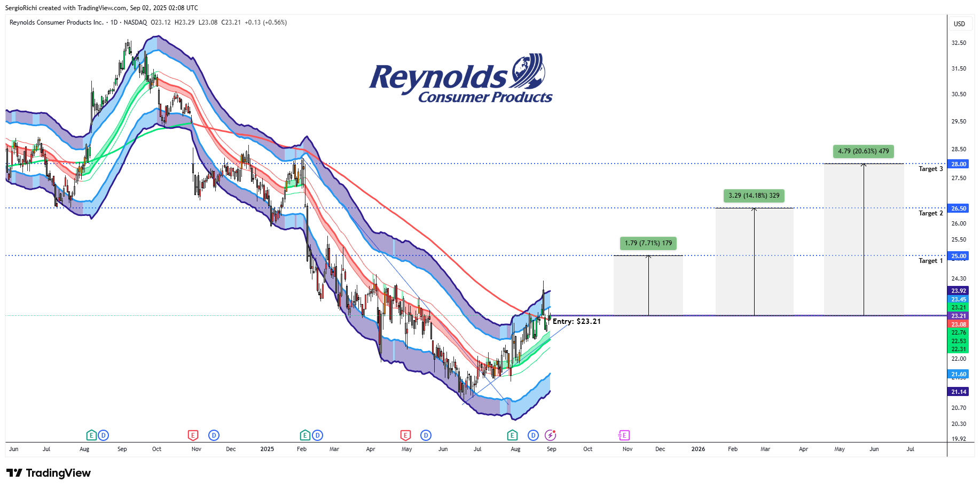Click the 19.92 price scale label
This screenshot has width=980, height=489.
(x=959, y=439)
